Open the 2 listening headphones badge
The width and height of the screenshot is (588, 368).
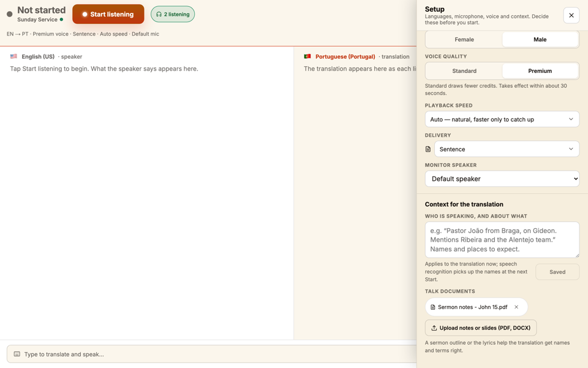pyautogui.click(x=173, y=14)
